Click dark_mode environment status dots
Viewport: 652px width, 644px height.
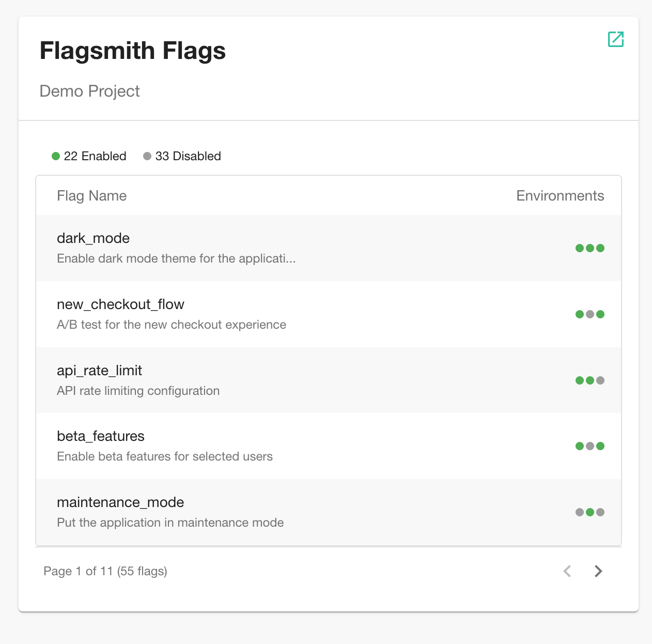click(589, 248)
